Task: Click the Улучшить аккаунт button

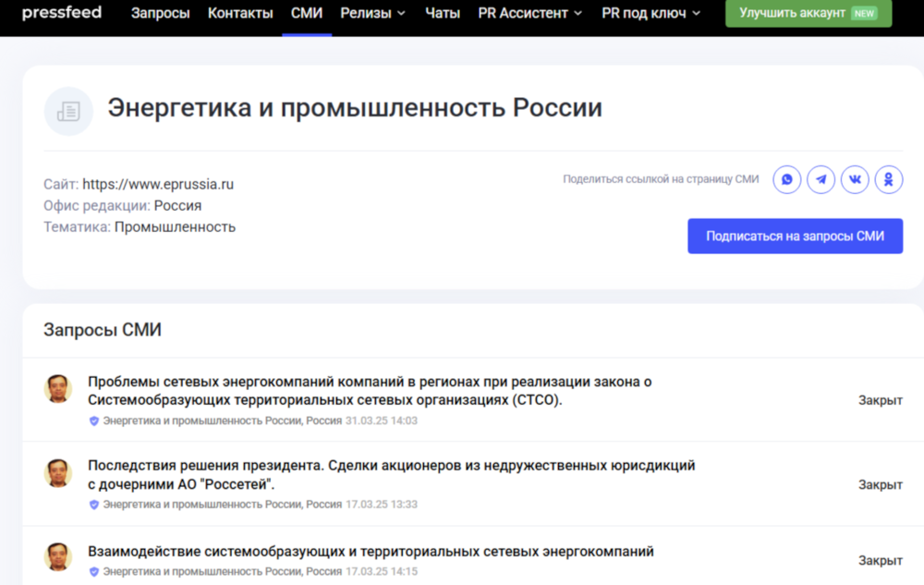Action: (808, 13)
